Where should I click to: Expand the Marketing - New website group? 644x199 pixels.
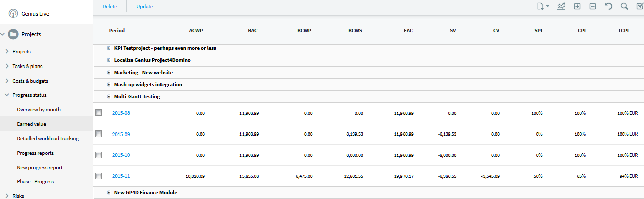pyautogui.click(x=109, y=73)
